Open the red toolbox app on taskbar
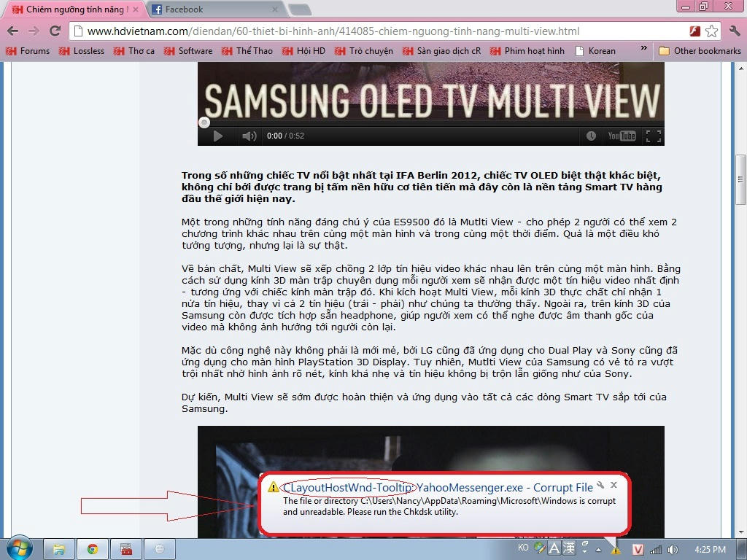 [125, 550]
